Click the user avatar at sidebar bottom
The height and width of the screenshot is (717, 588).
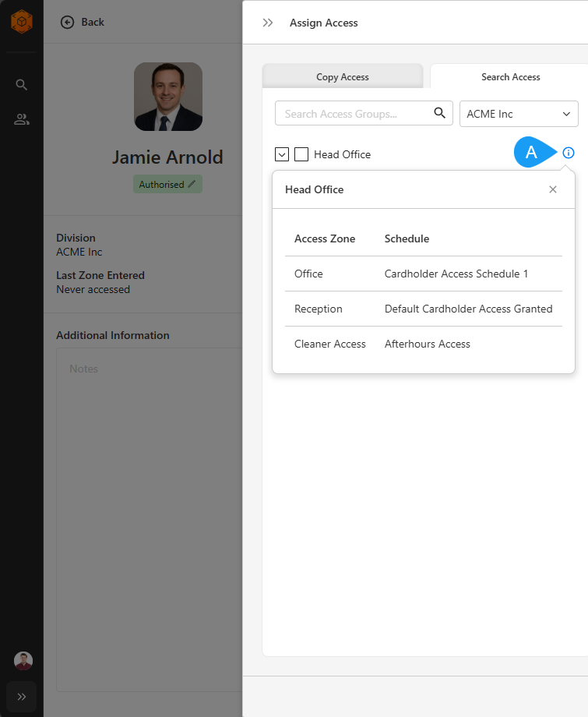pos(22,660)
